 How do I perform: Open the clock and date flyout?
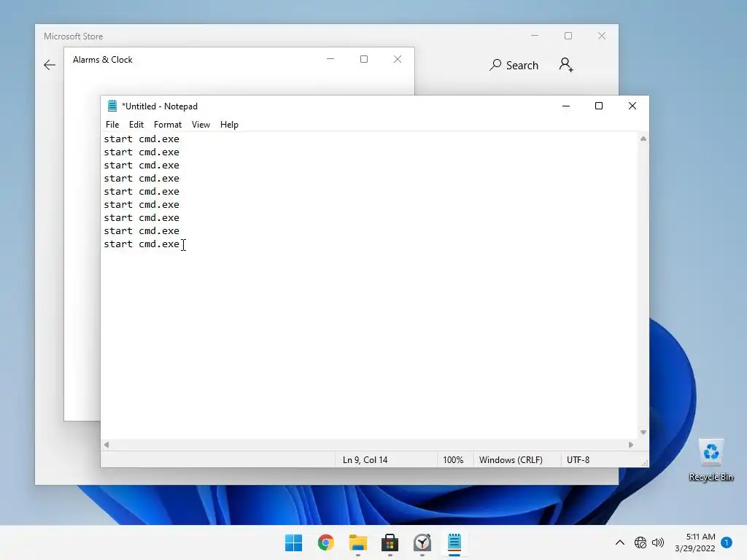[x=695, y=542]
